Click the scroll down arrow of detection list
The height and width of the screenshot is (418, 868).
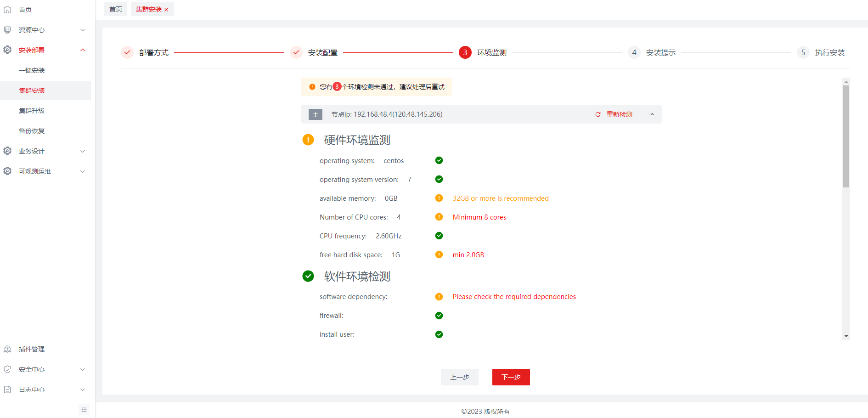(x=846, y=336)
